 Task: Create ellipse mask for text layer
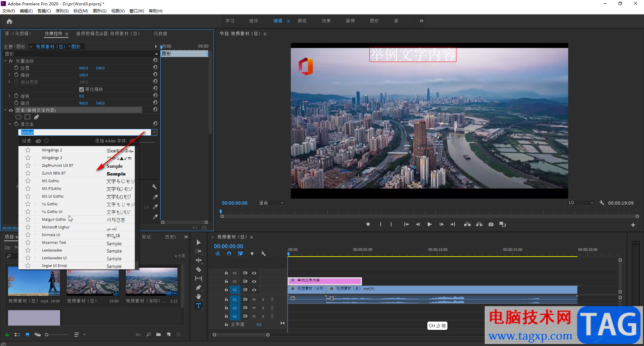point(18,117)
